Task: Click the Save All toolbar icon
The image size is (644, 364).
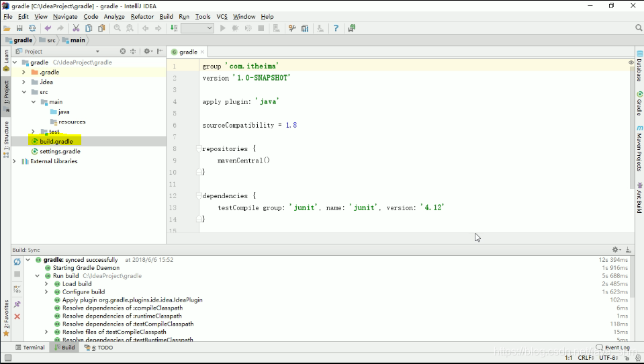Action: [19, 28]
